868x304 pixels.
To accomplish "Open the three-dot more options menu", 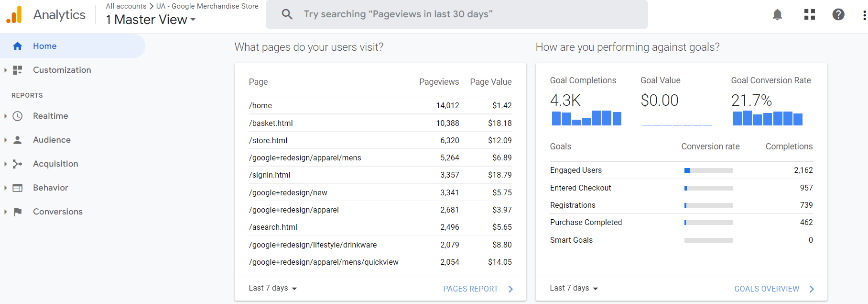I will click(864, 15).
